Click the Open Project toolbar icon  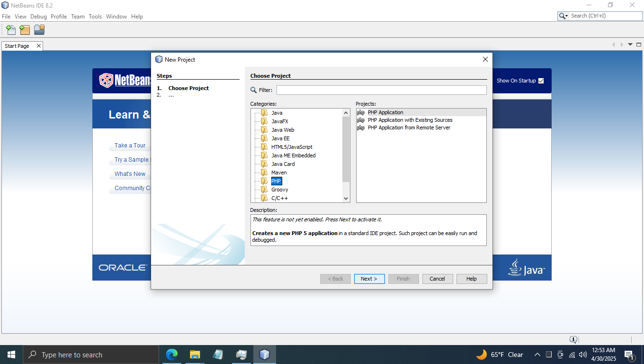39,30
